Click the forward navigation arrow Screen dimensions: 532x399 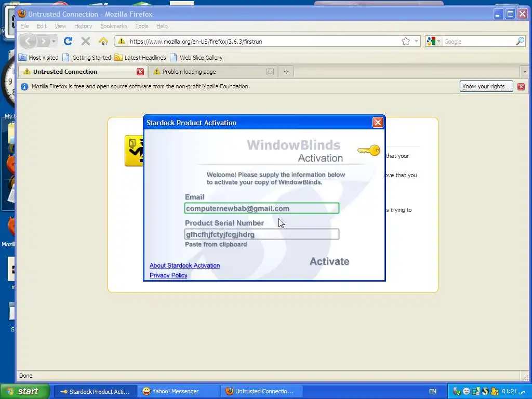click(x=44, y=42)
